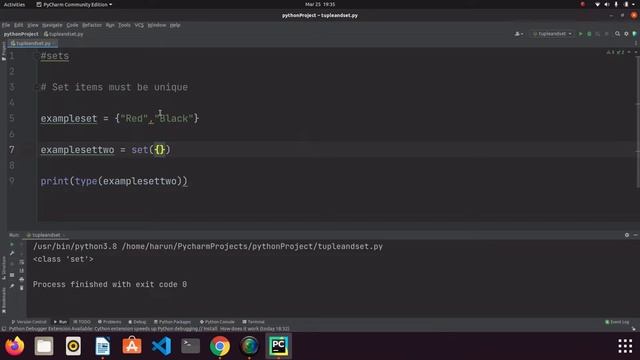Open LibreOffice Writer from the dock
The image size is (640, 360).
(x=103, y=346)
